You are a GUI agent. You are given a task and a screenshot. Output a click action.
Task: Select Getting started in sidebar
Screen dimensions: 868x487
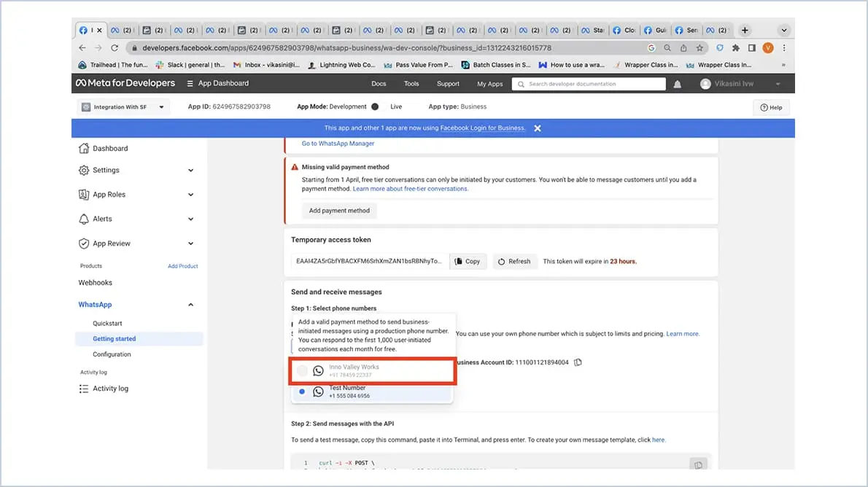click(x=139, y=339)
